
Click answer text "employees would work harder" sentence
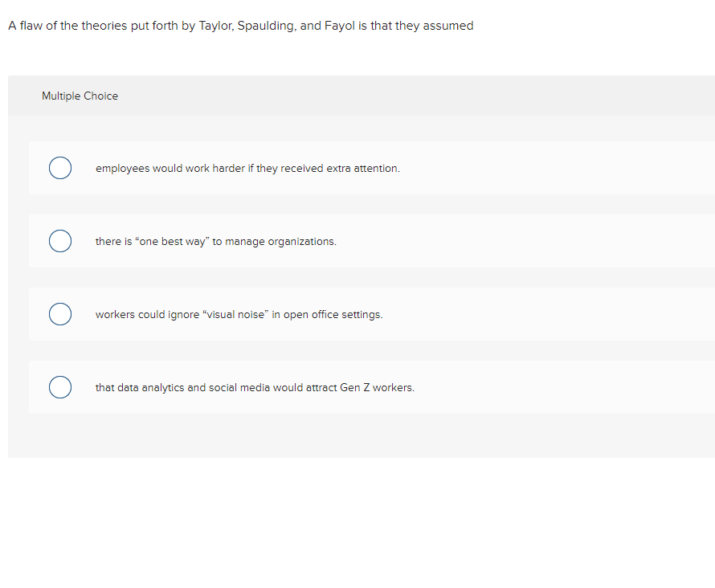tap(247, 168)
